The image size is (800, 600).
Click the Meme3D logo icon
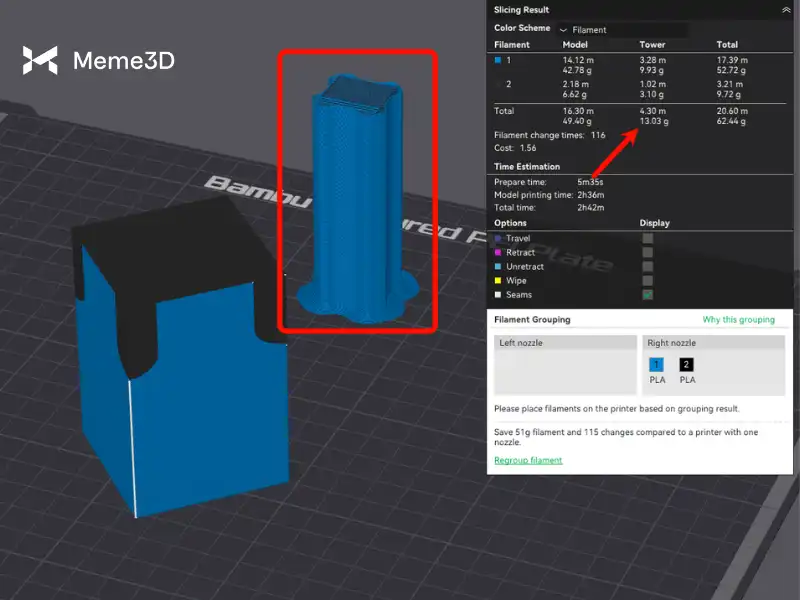click(x=40, y=61)
